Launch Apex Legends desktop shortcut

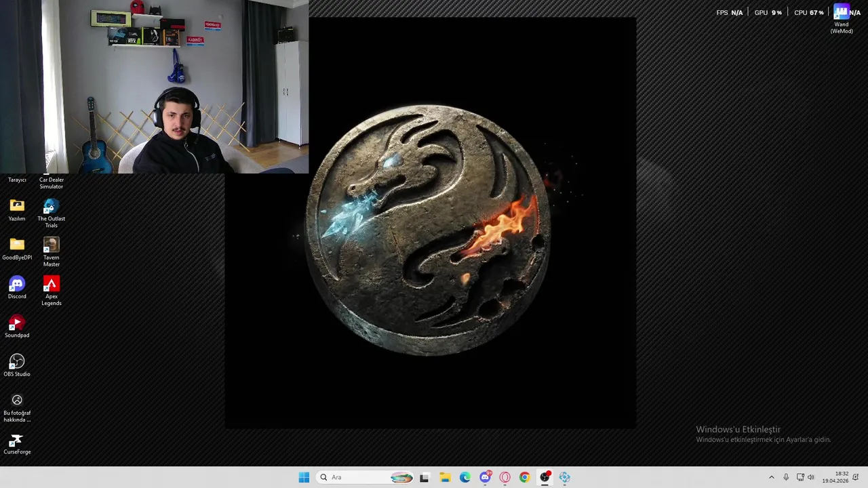pos(51,291)
